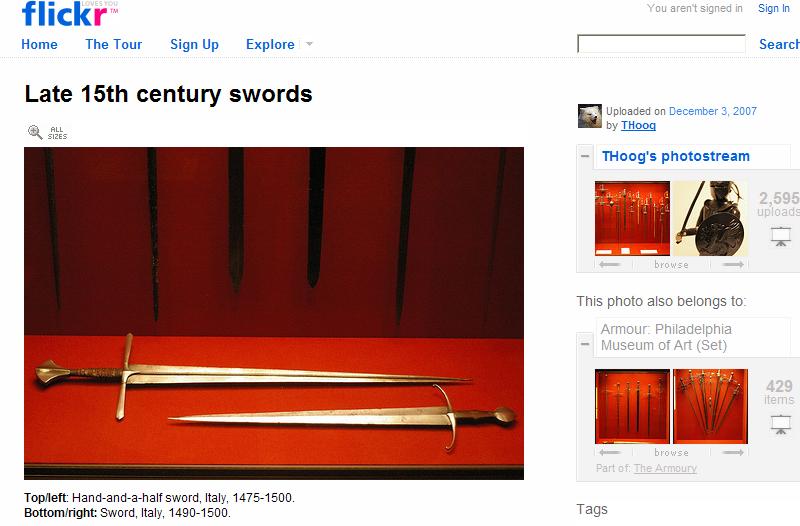
Task: Click the Sign In link
Action: pyautogui.click(x=773, y=8)
